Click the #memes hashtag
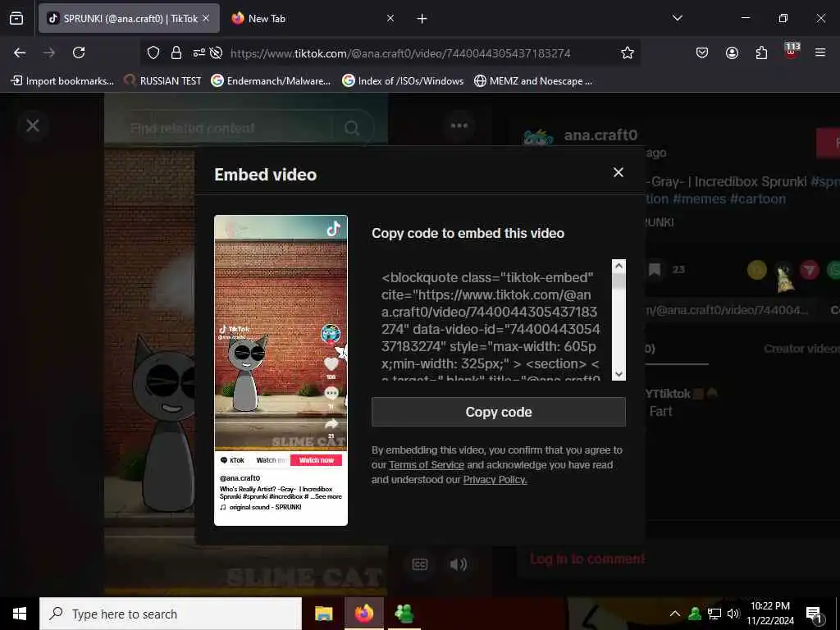 [x=699, y=199]
